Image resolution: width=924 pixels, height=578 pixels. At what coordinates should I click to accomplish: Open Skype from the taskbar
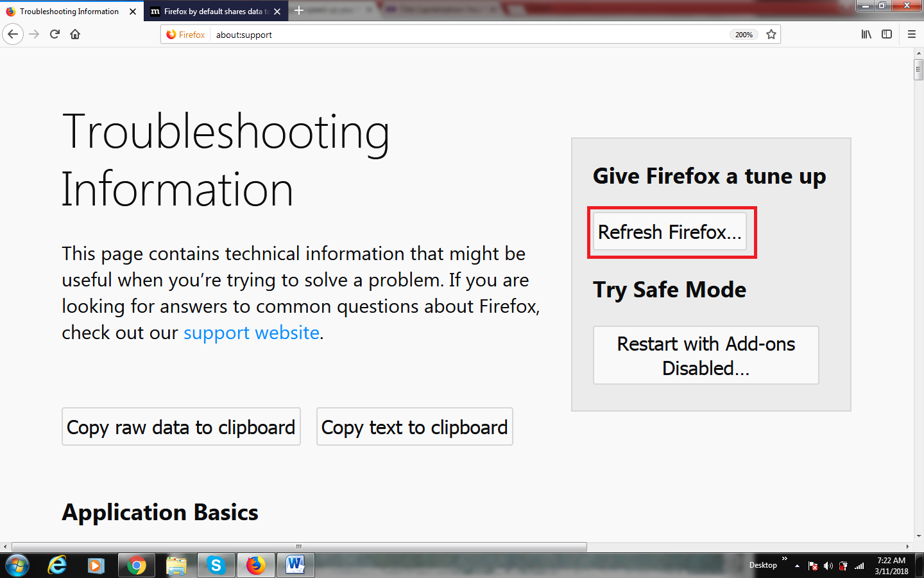coord(216,565)
